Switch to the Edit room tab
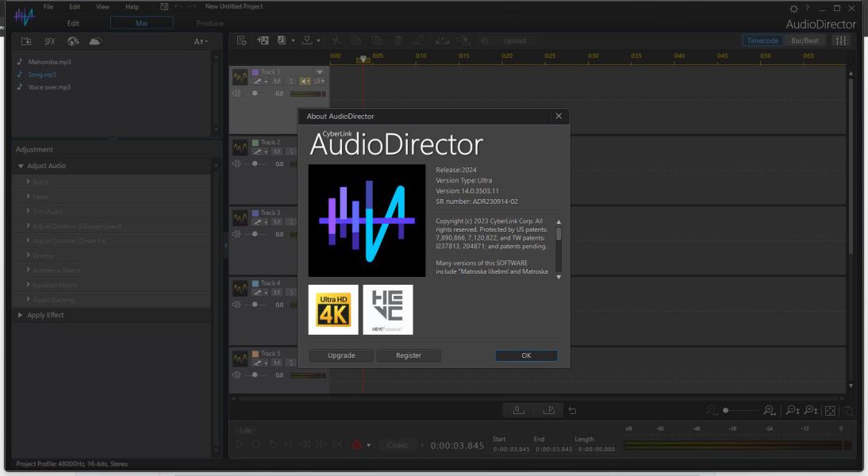The image size is (868, 476). click(73, 23)
